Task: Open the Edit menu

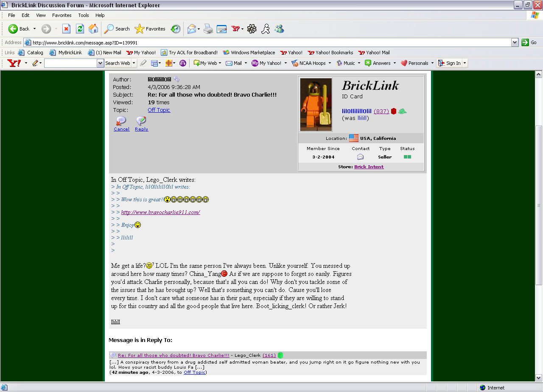Action: (25, 15)
